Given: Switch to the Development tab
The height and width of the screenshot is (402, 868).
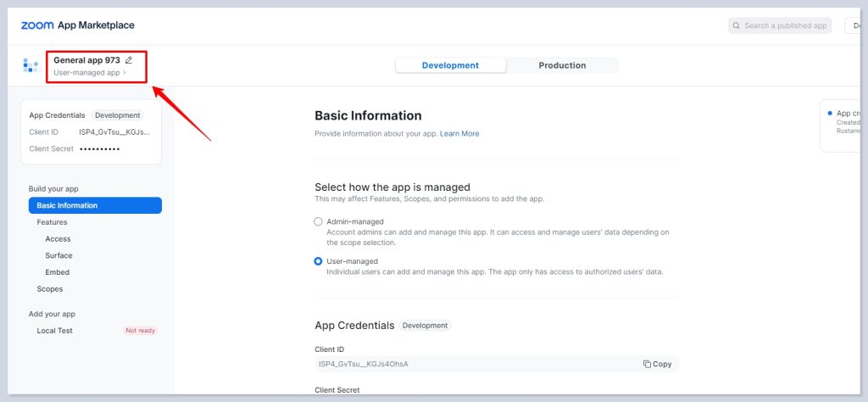Looking at the screenshot, I should [x=450, y=65].
